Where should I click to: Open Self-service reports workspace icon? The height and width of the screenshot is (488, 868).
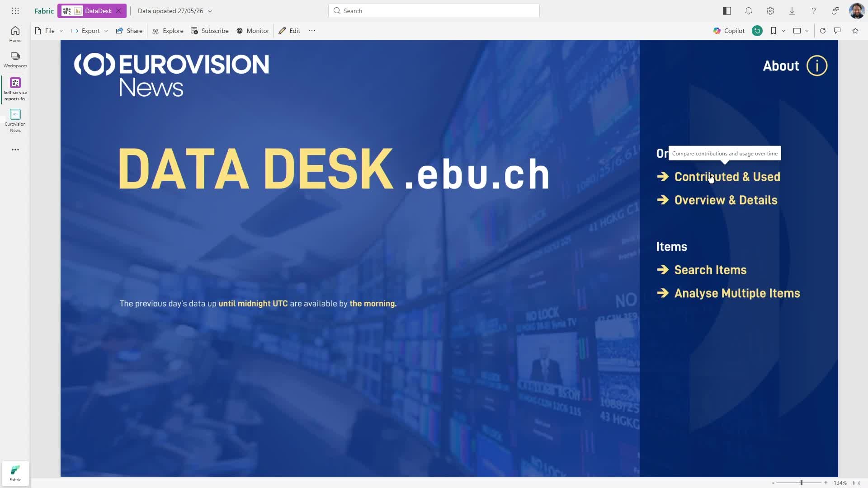[x=15, y=89]
